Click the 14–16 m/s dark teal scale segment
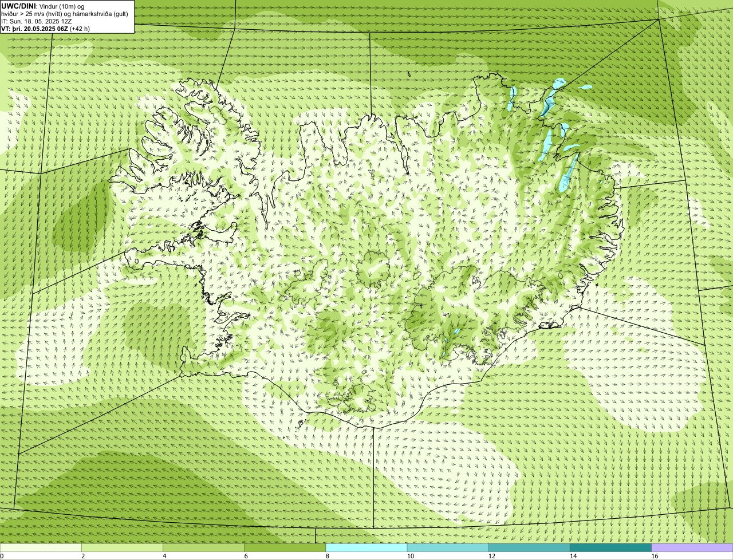The image size is (733, 560). tap(610, 547)
